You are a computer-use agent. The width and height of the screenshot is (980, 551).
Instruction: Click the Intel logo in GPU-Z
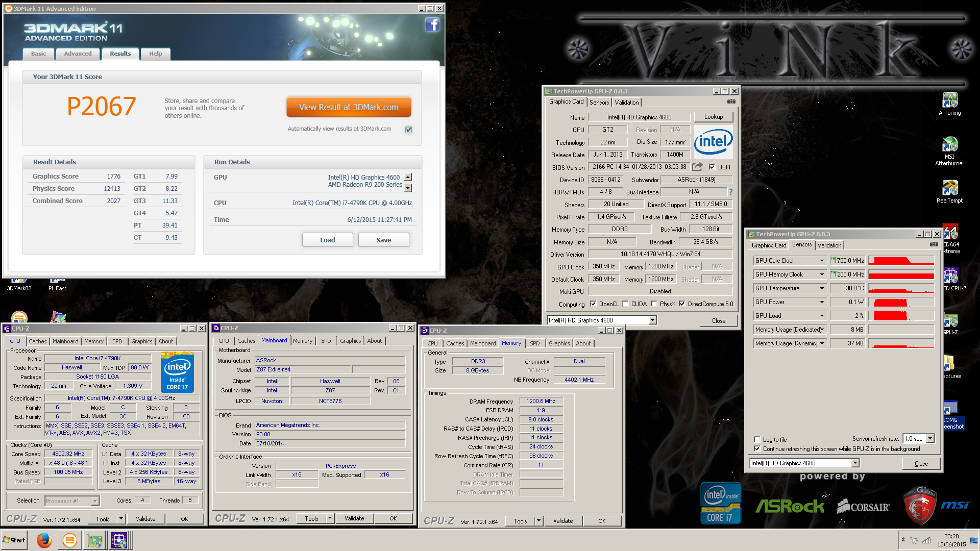pyautogui.click(x=713, y=141)
